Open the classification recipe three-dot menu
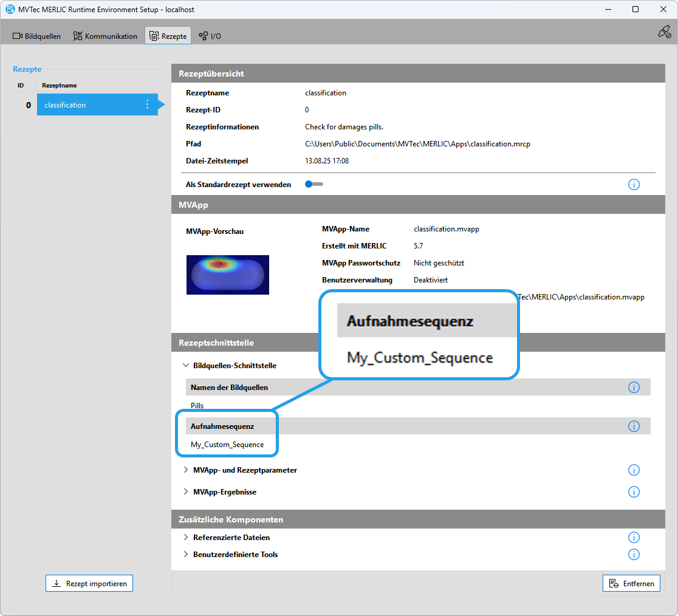The width and height of the screenshot is (678, 616). tap(147, 104)
